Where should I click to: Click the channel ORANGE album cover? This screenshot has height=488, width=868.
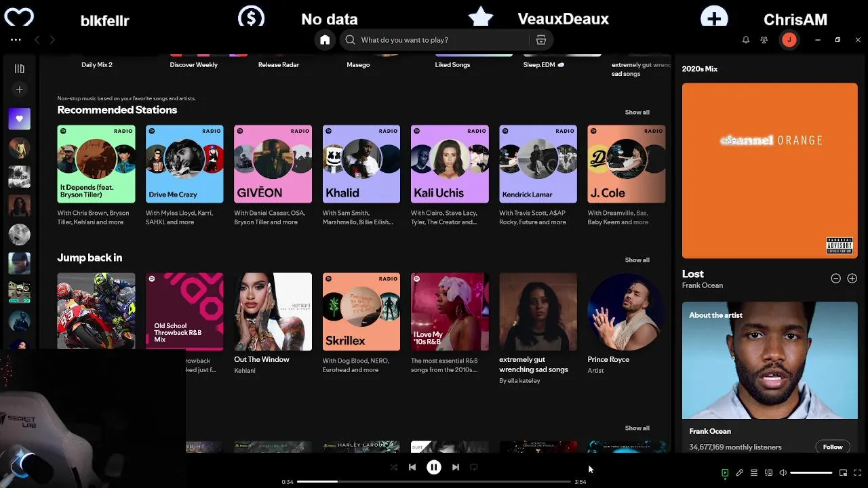[x=770, y=171]
